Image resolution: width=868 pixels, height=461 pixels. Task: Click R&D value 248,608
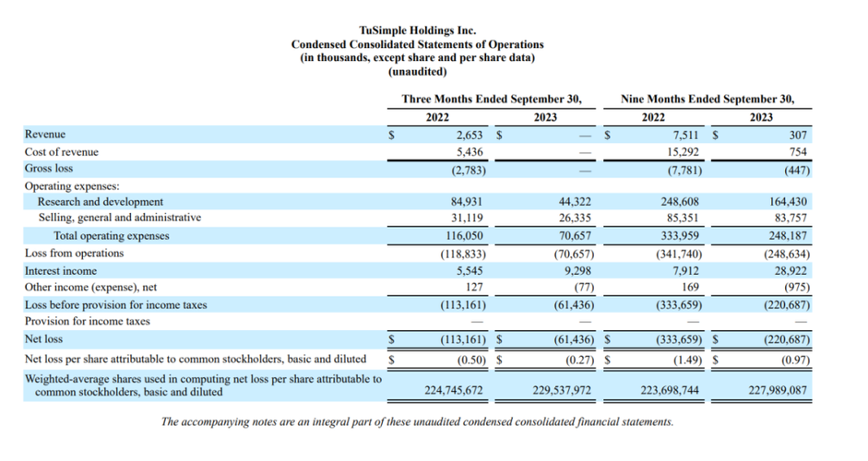pyautogui.click(x=681, y=202)
